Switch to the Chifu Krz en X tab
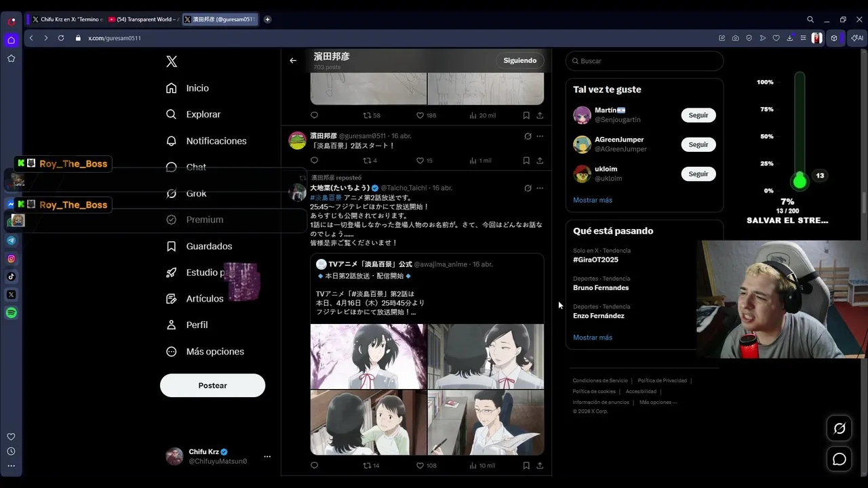This screenshot has height=488, width=868. [x=66, y=20]
